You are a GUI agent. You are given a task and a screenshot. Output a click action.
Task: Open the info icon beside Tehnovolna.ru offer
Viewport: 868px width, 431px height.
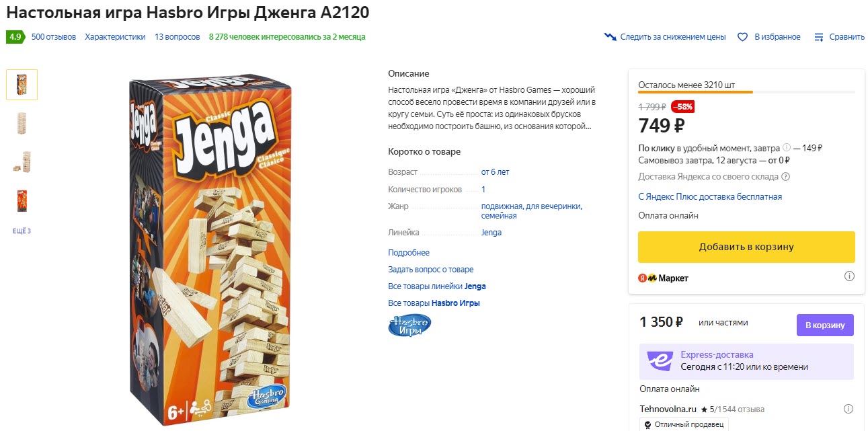pos(849,408)
